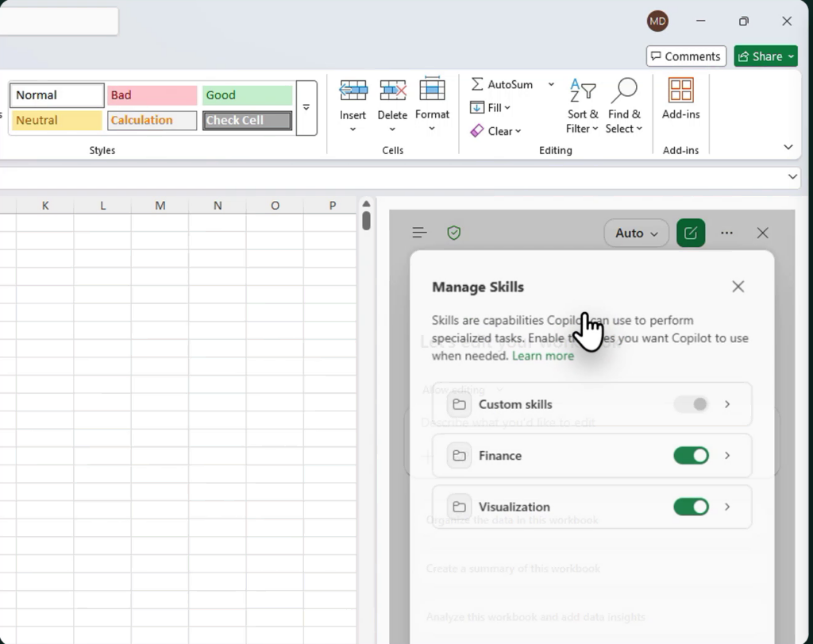The height and width of the screenshot is (644, 813).
Task: Open the Auto mode dropdown
Action: coord(636,233)
